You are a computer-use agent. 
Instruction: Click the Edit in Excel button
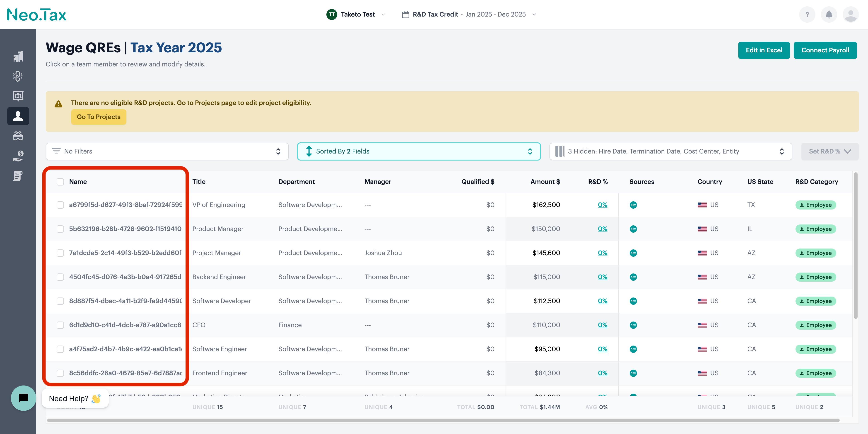click(x=764, y=50)
